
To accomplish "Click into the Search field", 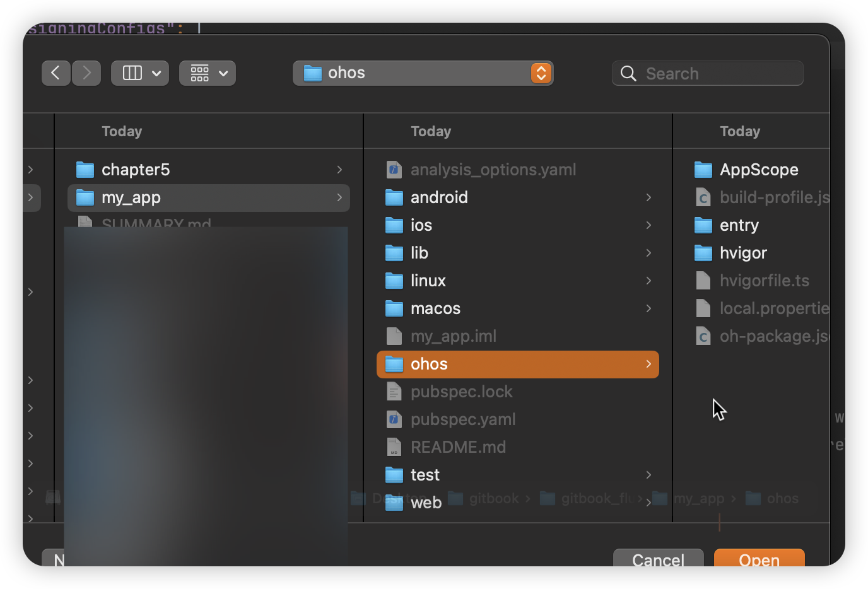I will 708,73.
